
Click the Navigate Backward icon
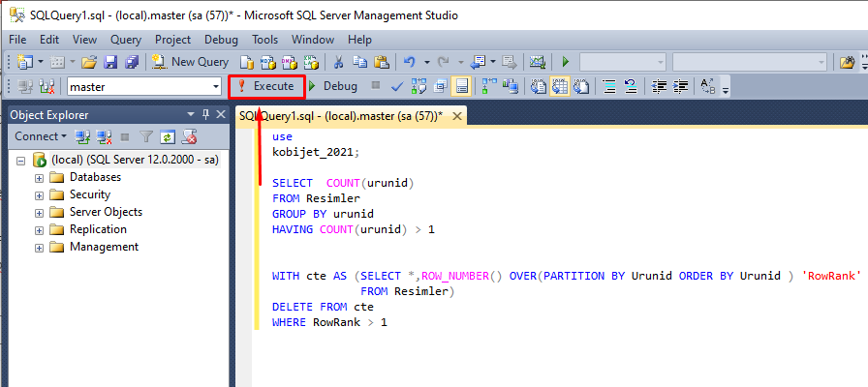478,62
